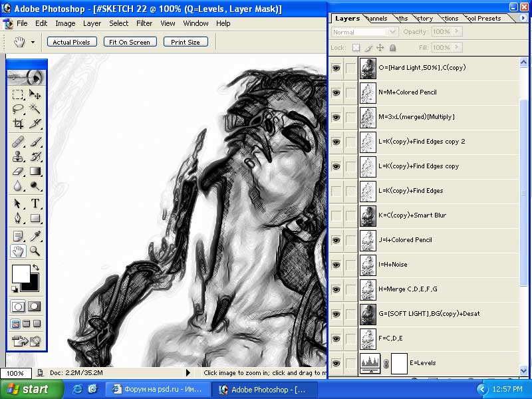Launch Internet Explorer from Quick Launch
Viewport: 532px width, 399px height.
pyautogui.click(x=77, y=389)
